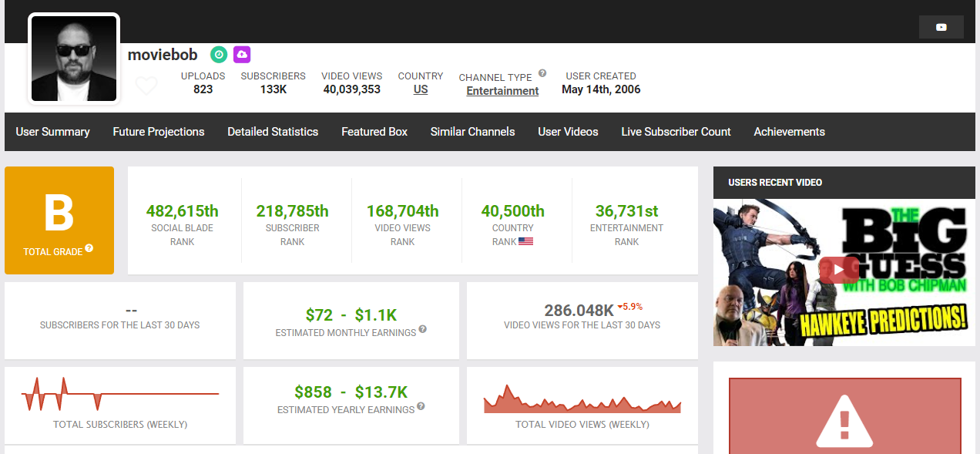The height and width of the screenshot is (454, 980).
Task: Click the help icon beside Total Grade
Action: (x=89, y=248)
